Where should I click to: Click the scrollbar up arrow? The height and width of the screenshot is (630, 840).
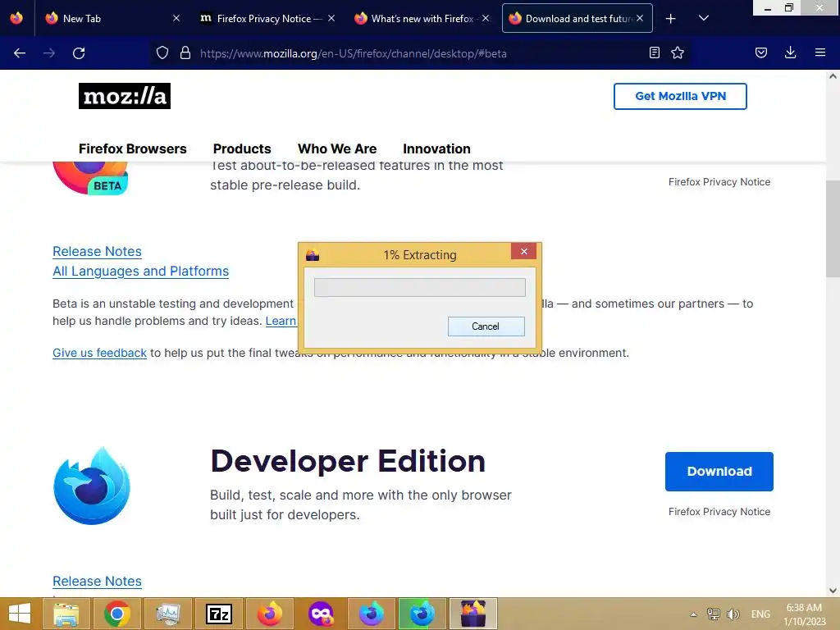833,76
